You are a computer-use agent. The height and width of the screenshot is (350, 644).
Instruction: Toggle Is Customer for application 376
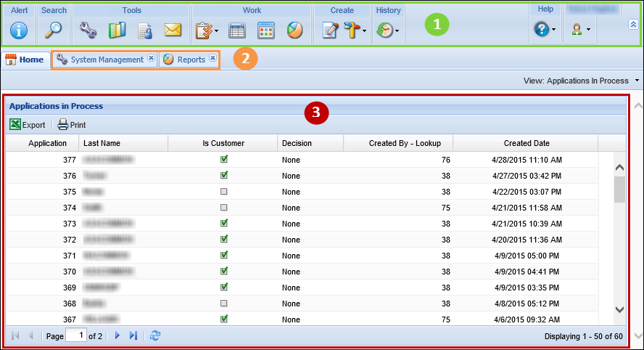(x=224, y=175)
